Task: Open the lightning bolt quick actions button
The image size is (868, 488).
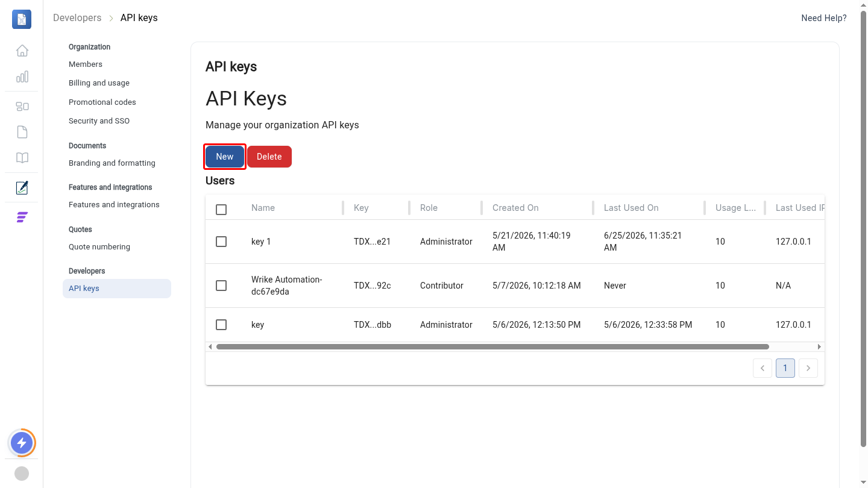Action: (22, 443)
